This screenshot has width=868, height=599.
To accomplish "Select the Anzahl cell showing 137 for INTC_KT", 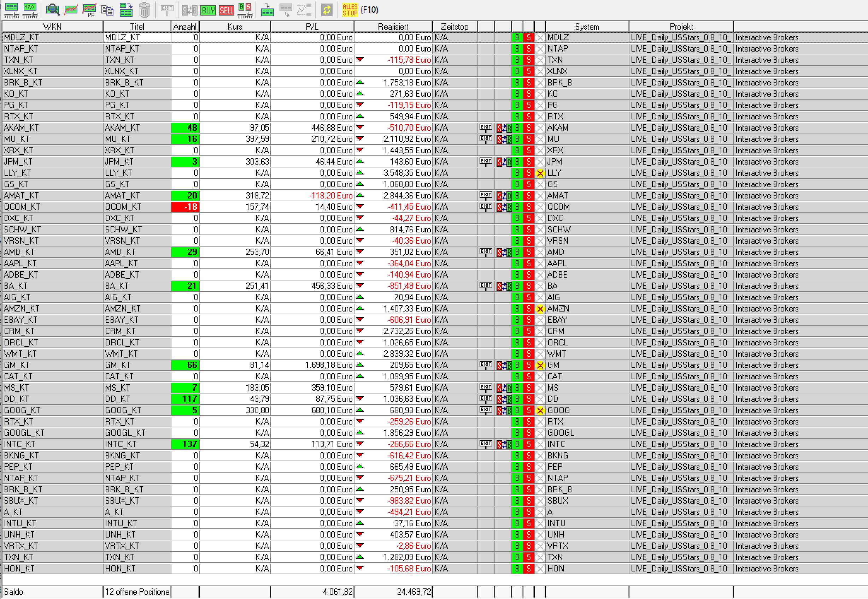I will click(185, 444).
